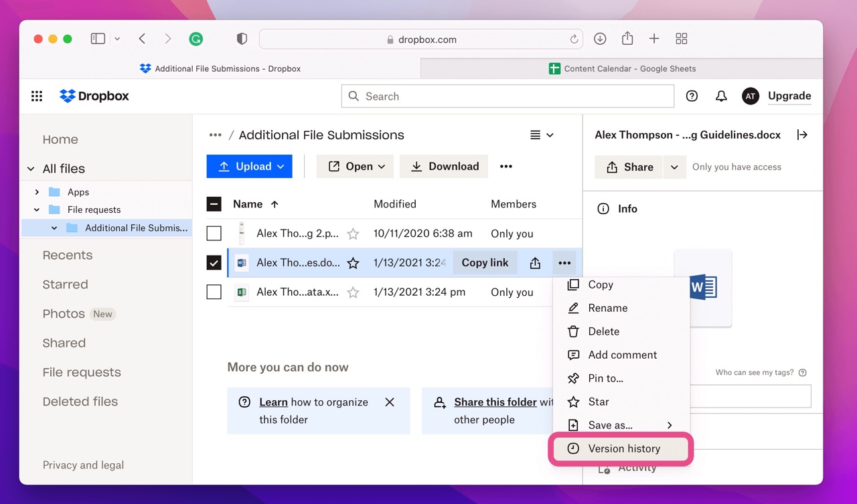Open the three-dot menu on docx row
This screenshot has width=857, height=504.
564,263
